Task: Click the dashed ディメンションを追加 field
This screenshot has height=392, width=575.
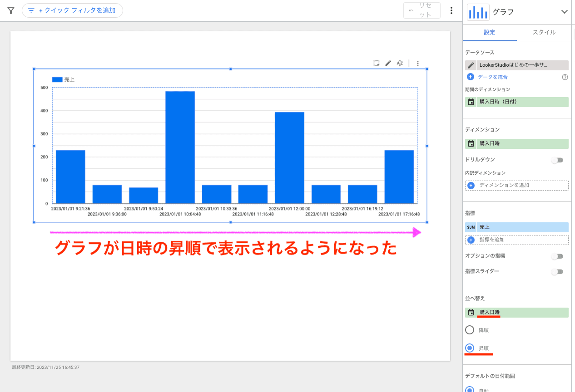Action: [x=516, y=185]
